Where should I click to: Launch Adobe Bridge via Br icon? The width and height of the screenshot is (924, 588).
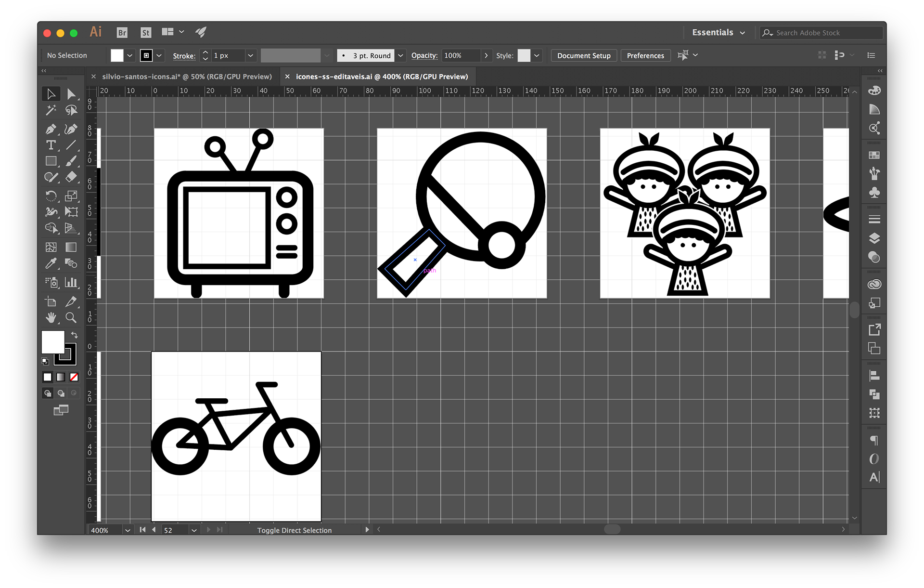[122, 33]
